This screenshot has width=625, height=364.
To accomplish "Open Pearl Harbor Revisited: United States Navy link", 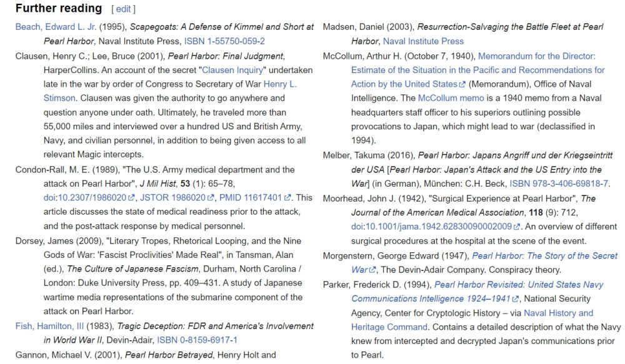I will tap(519, 285).
